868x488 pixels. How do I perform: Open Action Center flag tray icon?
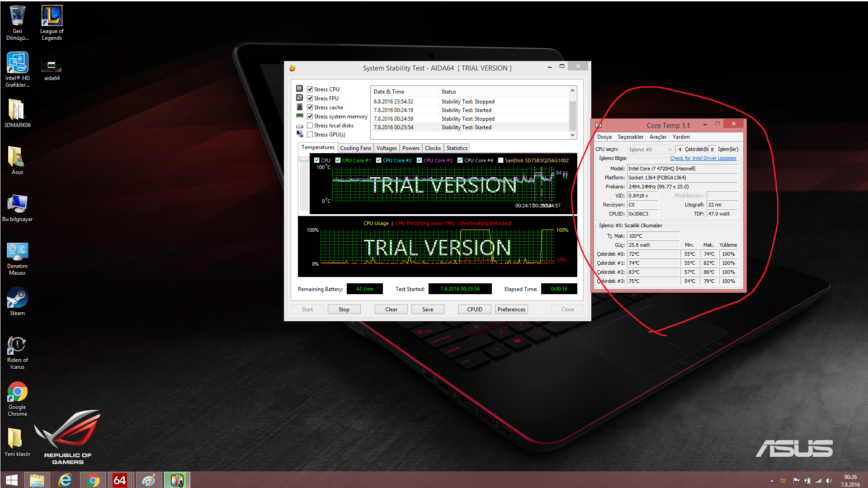[796, 481]
